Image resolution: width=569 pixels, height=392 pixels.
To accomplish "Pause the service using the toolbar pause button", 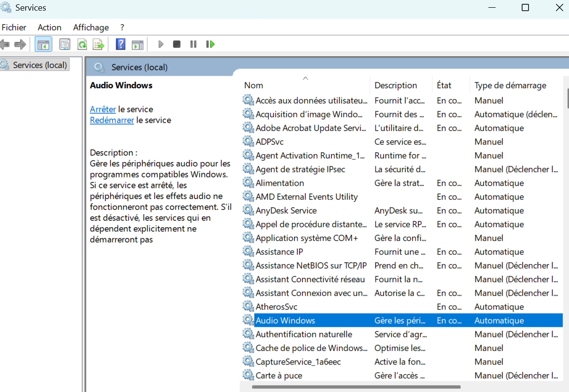I will coord(193,44).
